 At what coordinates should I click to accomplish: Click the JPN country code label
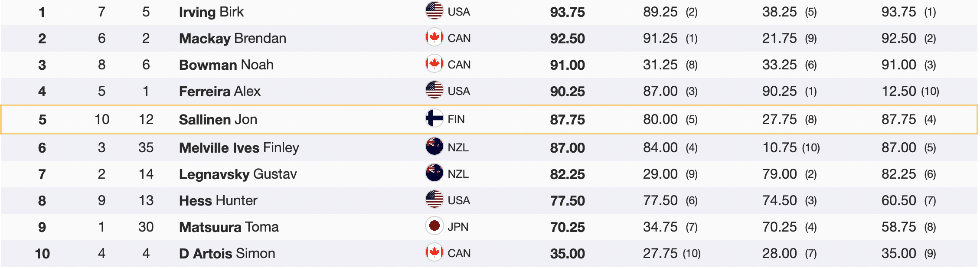point(458,227)
